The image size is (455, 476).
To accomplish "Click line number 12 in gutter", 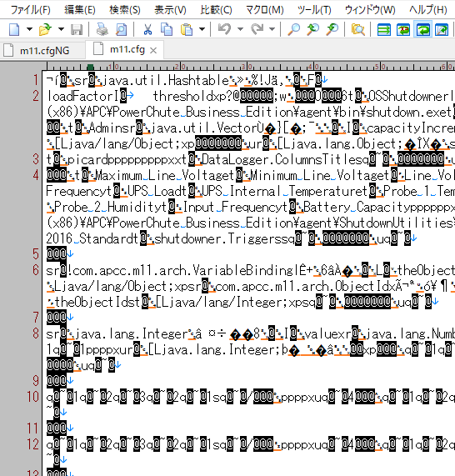I will click(32, 444).
